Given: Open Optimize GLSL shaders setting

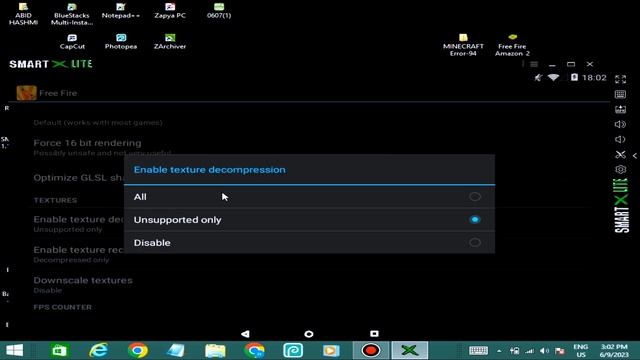Looking at the screenshot, I should 78,178.
